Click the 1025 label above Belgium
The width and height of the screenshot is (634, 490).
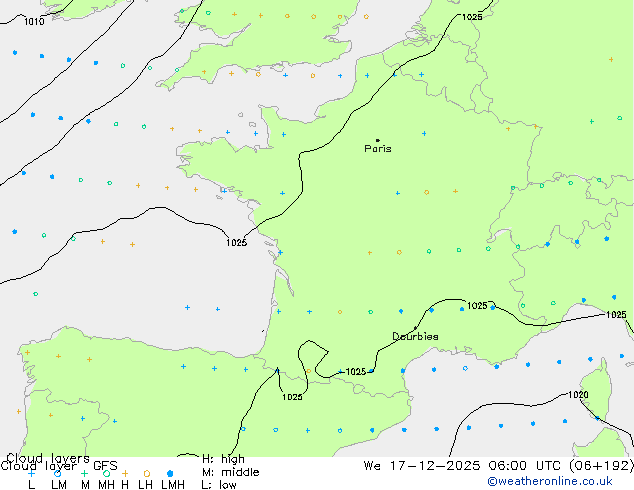pos(472,17)
